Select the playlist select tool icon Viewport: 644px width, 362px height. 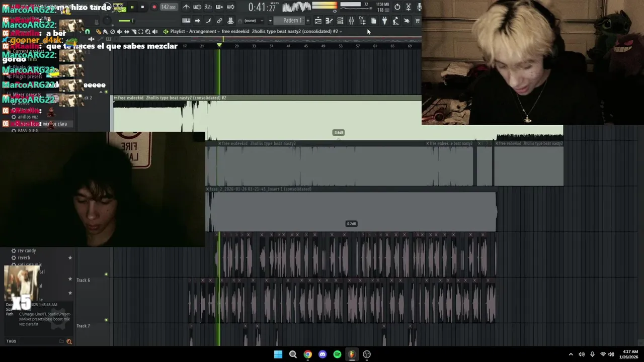tap(140, 32)
